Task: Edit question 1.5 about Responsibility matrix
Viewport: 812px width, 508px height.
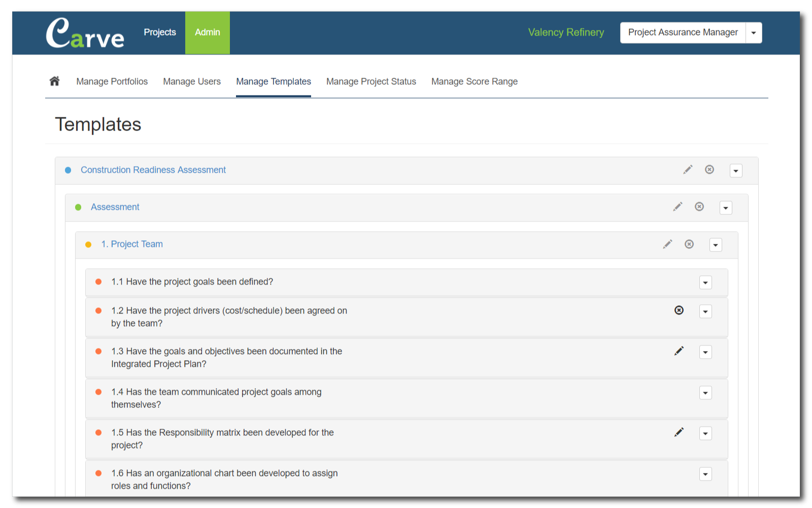Action: (679, 432)
